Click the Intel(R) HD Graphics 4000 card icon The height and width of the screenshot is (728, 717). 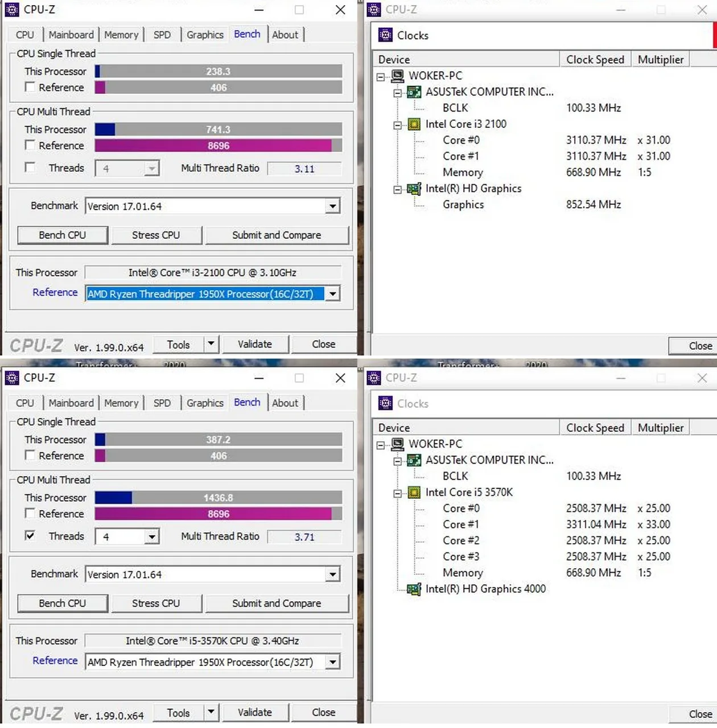click(414, 589)
